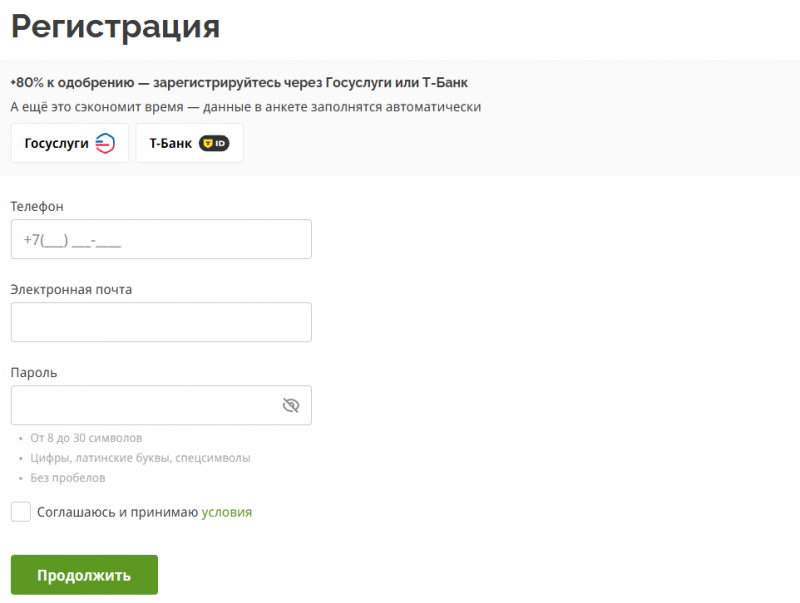
Task: Click the Соглашаюсь и принимаю label text
Action: 117,512
